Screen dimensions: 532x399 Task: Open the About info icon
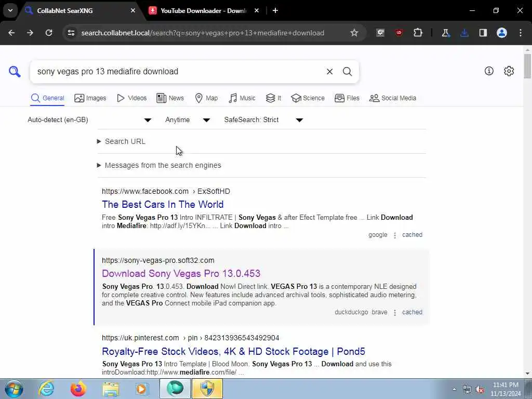[x=489, y=71]
